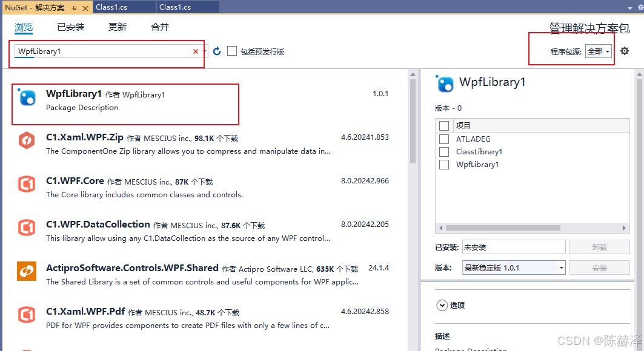
Task: Switch to the Updates tab
Action: [118, 27]
